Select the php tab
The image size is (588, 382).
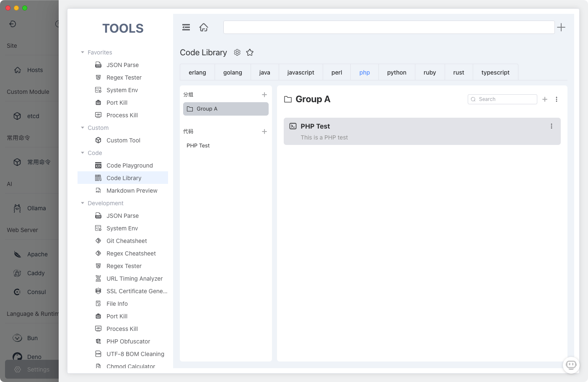tap(365, 72)
